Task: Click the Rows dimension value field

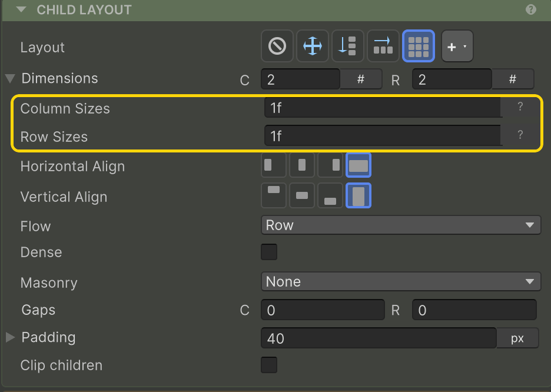Action: pyautogui.click(x=452, y=79)
